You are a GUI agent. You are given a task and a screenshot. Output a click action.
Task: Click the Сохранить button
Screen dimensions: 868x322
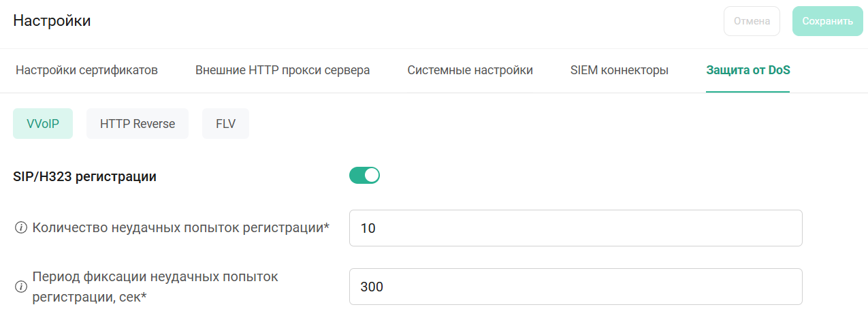click(827, 21)
